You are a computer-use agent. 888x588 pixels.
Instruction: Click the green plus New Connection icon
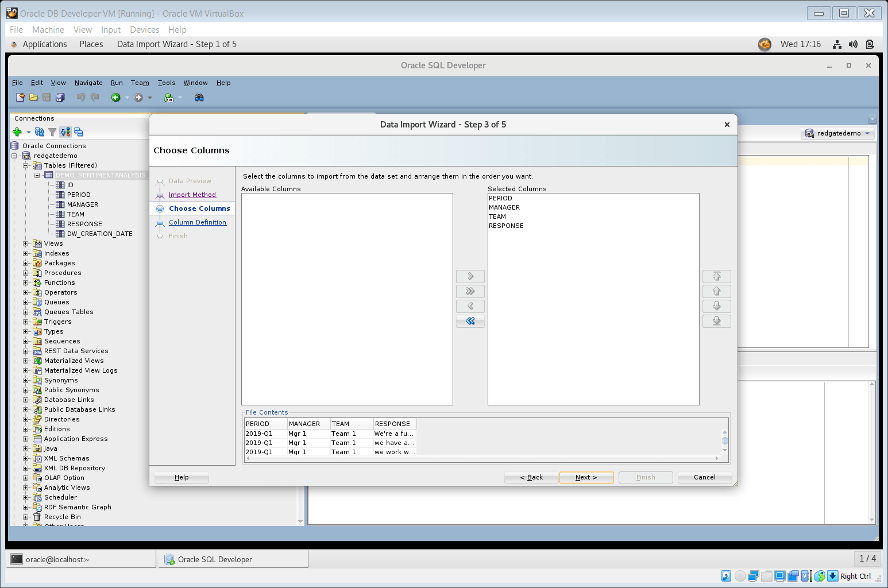17,132
